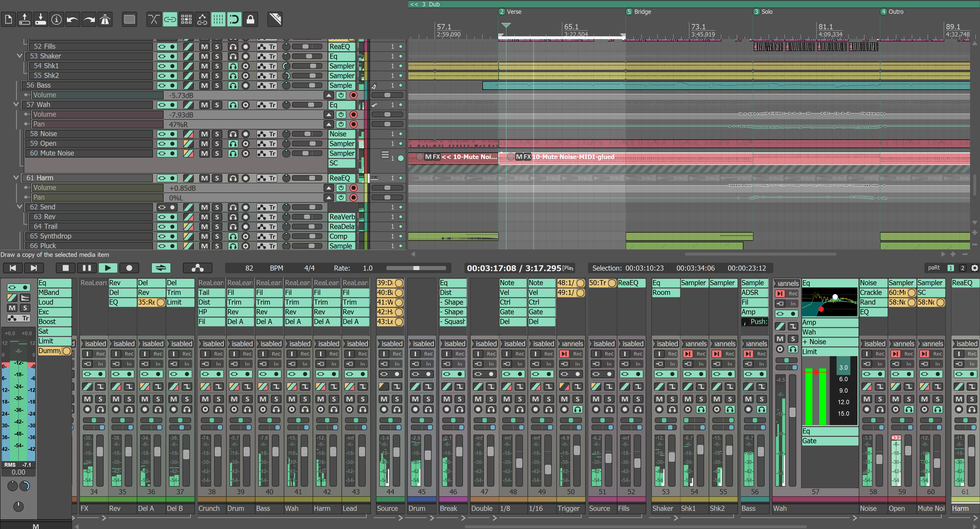Click the Redo arrow in toolbar
Image resolution: width=980 pixels, height=529 pixels.
point(89,19)
